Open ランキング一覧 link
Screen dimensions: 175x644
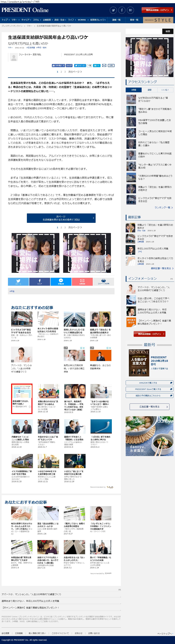[x=163, y=208]
